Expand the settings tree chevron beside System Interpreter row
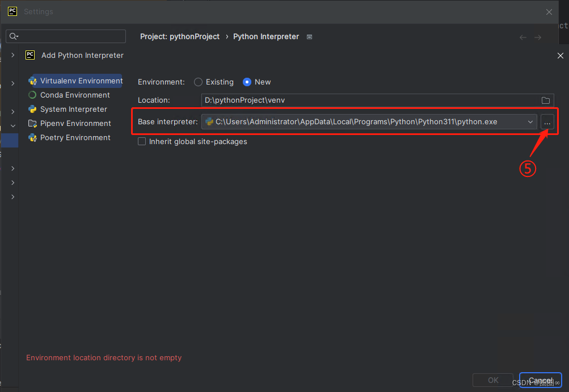Screen dimensions: 569x392 point(12,112)
